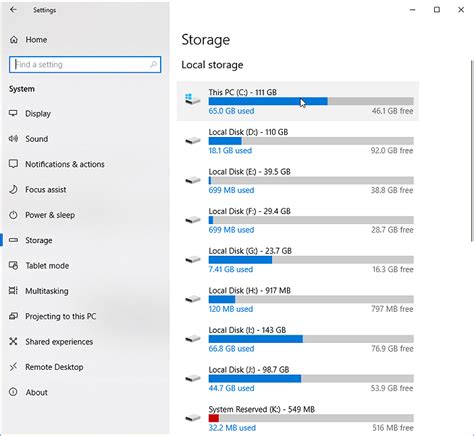
Task: Open 699 MB used link for F:
Action: coord(231,230)
